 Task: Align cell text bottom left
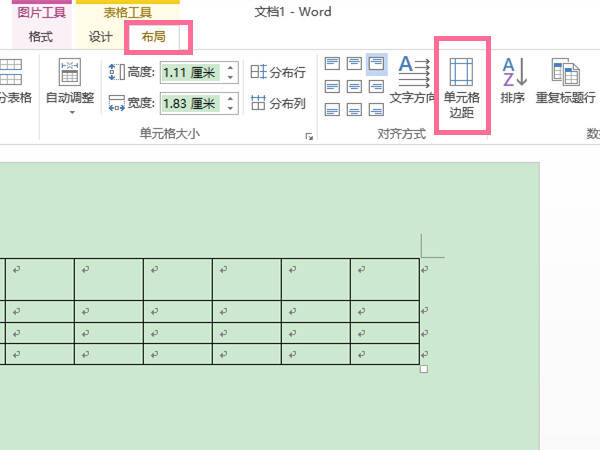pos(332,110)
